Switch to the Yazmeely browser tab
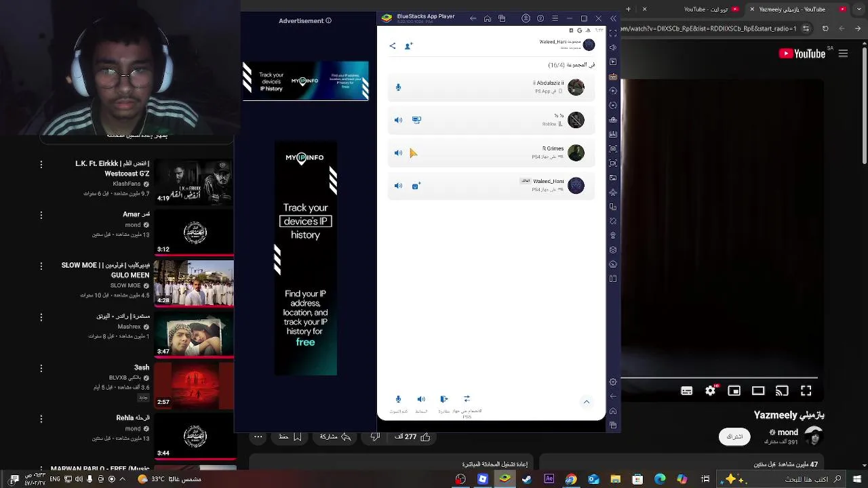The image size is (868, 488). pyautogui.click(x=797, y=9)
